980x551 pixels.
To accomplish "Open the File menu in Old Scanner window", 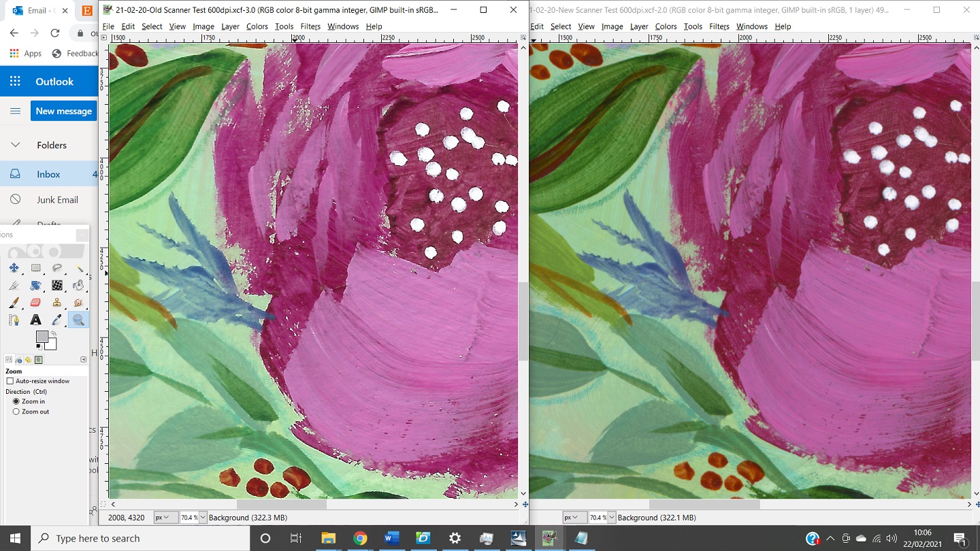I will coord(108,27).
